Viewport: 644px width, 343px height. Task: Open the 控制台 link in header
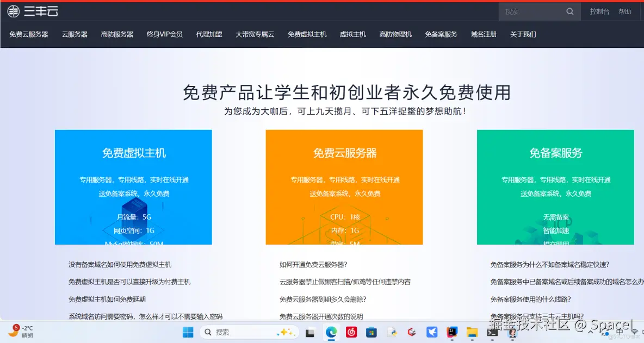click(x=599, y=11)
